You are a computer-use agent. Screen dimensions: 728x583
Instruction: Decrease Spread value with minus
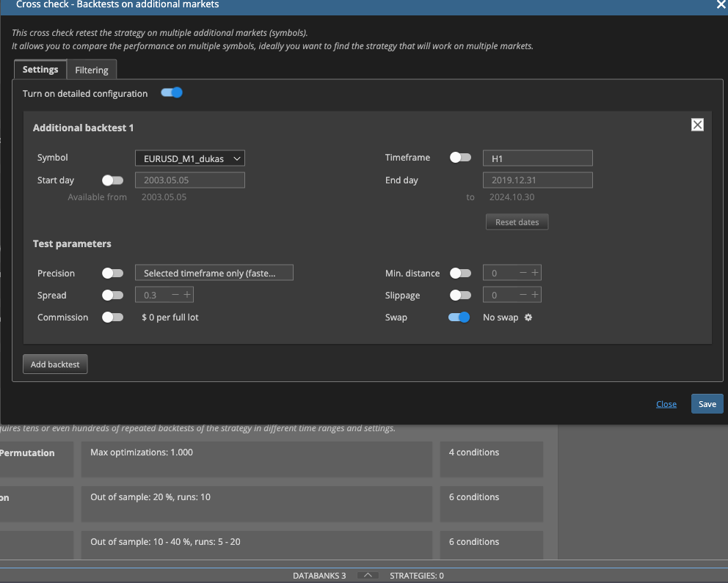(x=175, y=295)
